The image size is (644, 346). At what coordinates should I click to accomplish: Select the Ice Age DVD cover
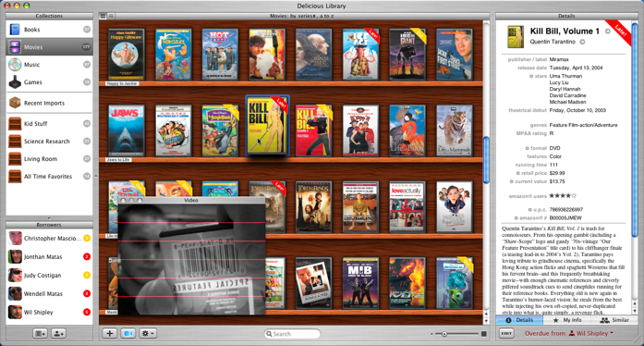click(360, 54)
